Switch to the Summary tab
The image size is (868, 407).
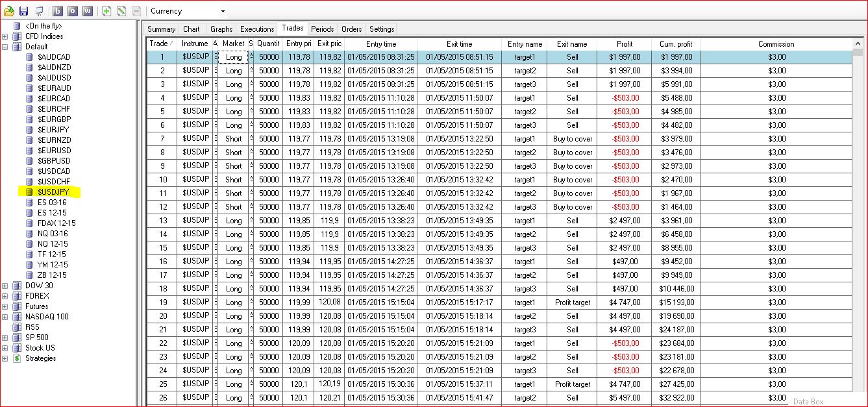click(x=161, y=29)
